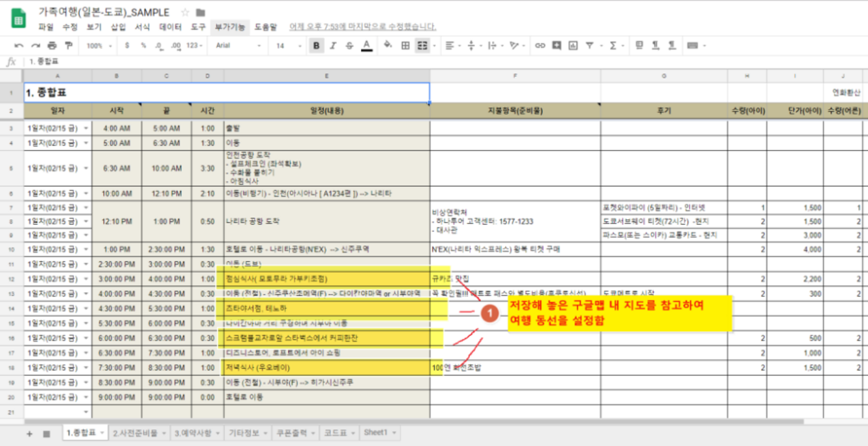The width and height of the screenshot is (868, 446).
Task: Open the 데이터 menu
Action: [170, 27]
